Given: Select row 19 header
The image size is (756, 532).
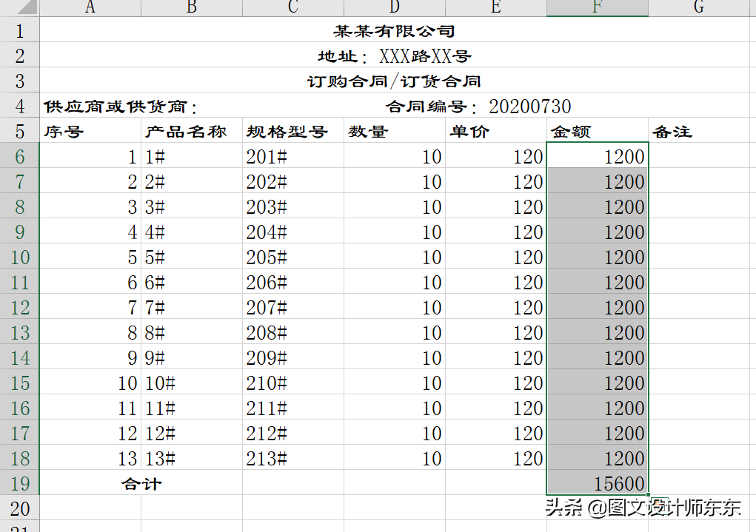Looking at the screenshot, I should [x=19, y=483].
